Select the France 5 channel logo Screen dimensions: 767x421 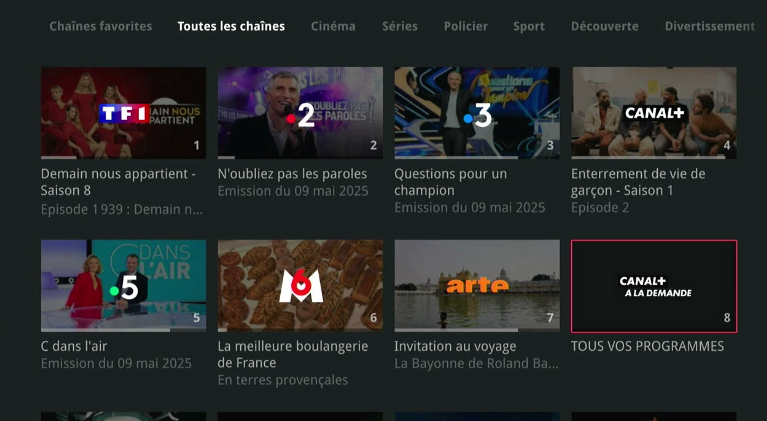tap(124, 288)
